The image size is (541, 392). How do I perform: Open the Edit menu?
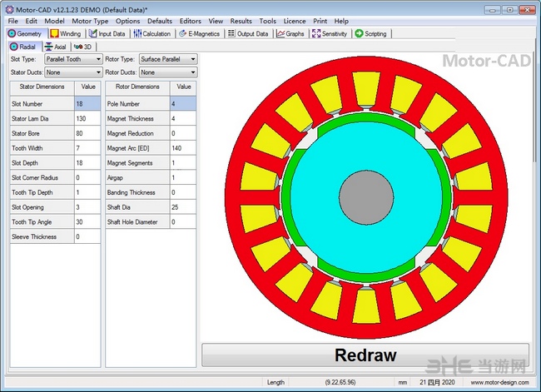pos(31,21)
